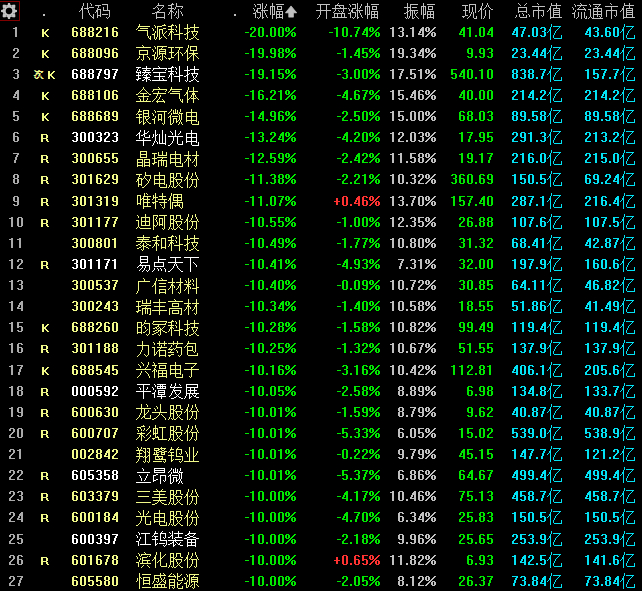The height and width of the screenshot is (591, 642).
Task: Select stock code 301171
Action: (x=95, y=265)
